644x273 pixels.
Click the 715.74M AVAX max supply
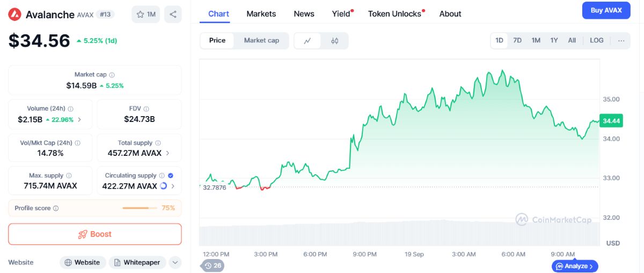(x=50, y=186)
